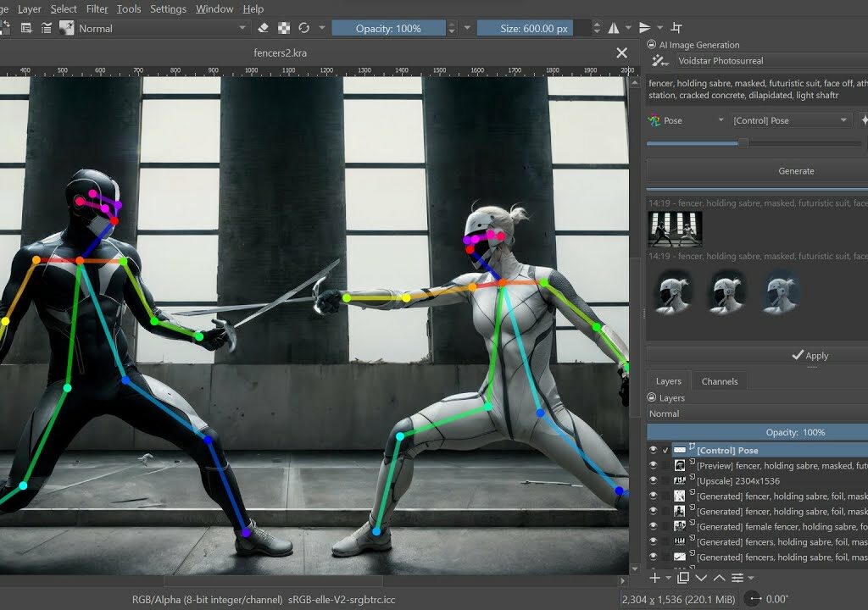Click the add new layer plus icon
Screen dimensions: 868x610
[654, 578]
